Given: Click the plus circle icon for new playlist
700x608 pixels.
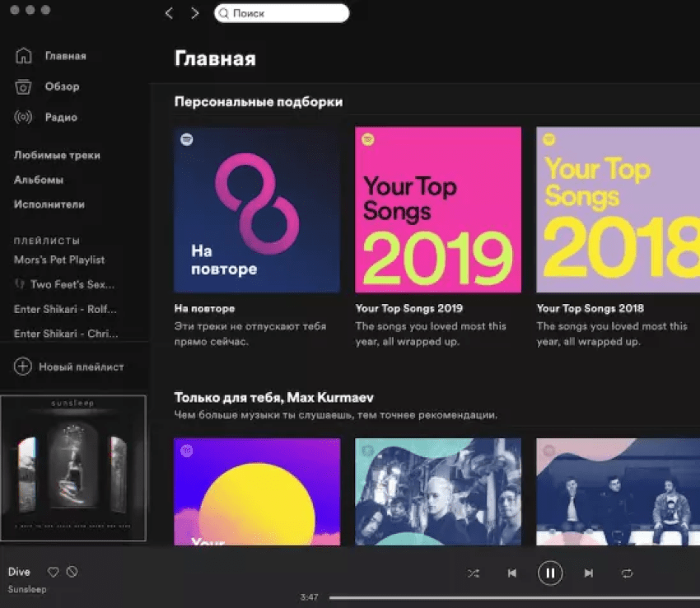Looking at the screenshot, I should pyautogui.click(x=23, y=367).
